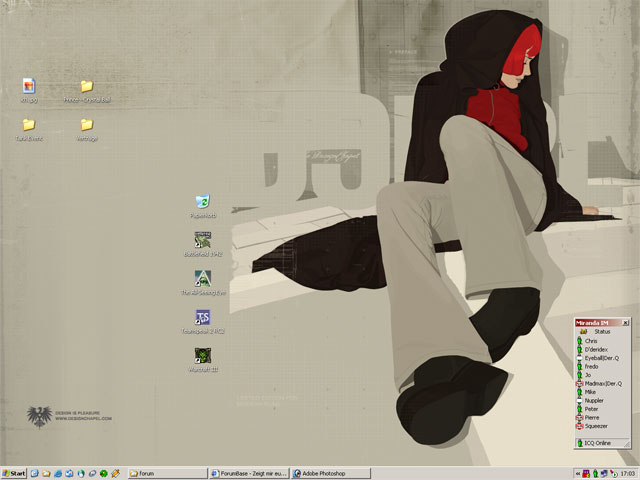Click first quick launch icon beside Start
The height and width of the screenshot is (480, 640).
point(34,473)
